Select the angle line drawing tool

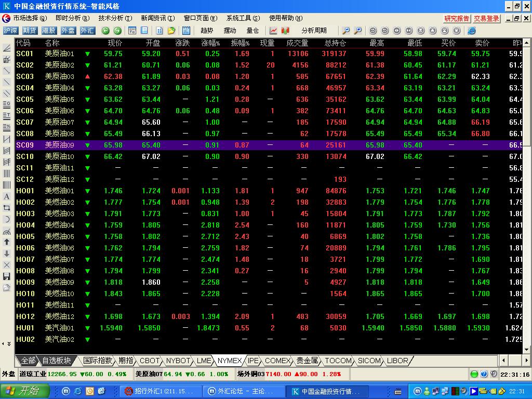(6, 48)
